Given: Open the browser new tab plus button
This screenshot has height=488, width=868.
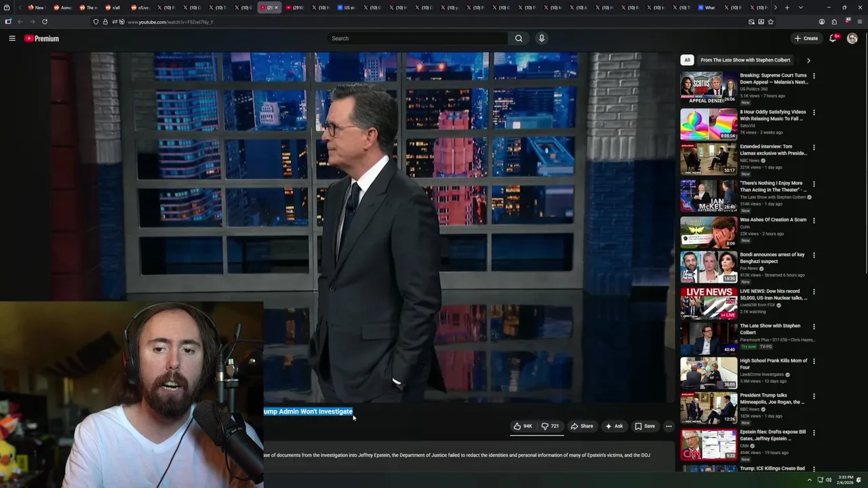Looking at the screenshot, I should pyautogui.click(x=787, y=7).
